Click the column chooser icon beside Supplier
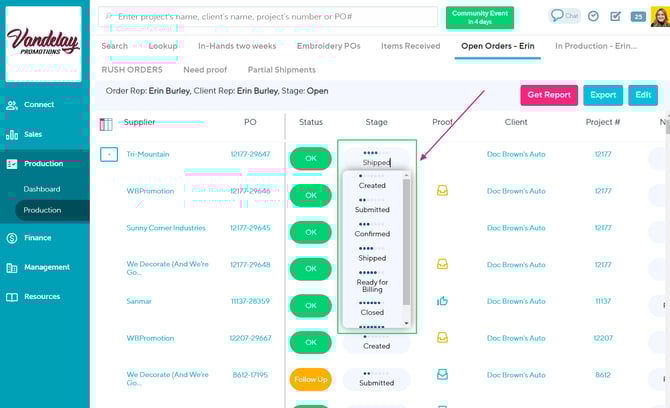Screen dimensions: 670x408 coord(107,124)
